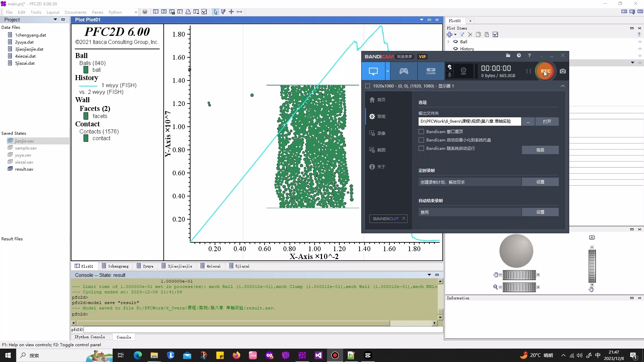Open the add plot item dropdown arrow
The width and height of the screenshot is (644, 362).
coord(455,35)
